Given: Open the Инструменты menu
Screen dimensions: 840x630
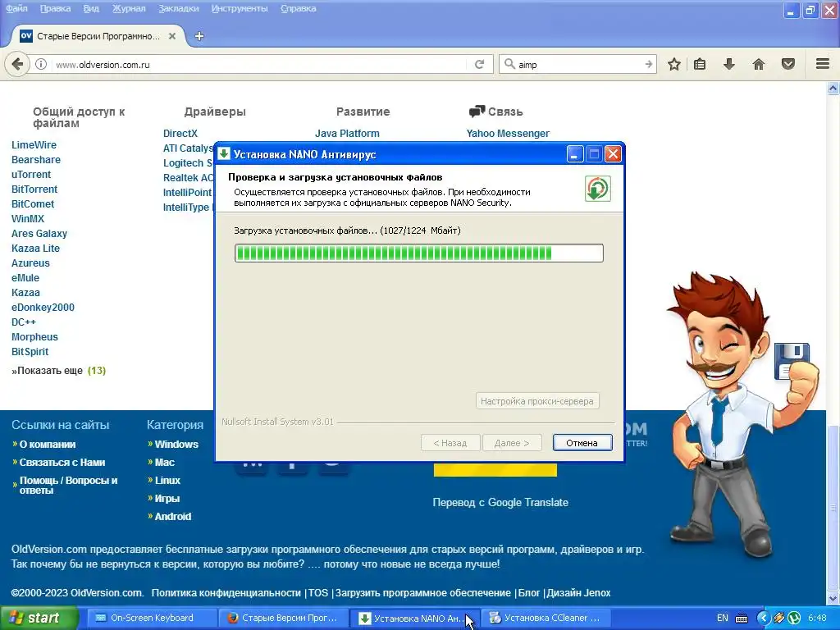Looking at the screenshot, I should pos(240,8).
